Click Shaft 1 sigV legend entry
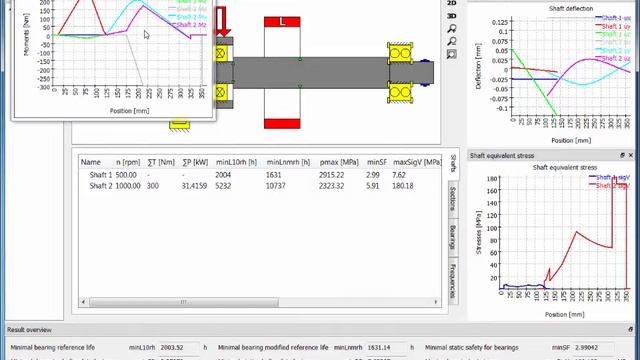This screenshot has height=360, width=640. [x=610, y=177]
